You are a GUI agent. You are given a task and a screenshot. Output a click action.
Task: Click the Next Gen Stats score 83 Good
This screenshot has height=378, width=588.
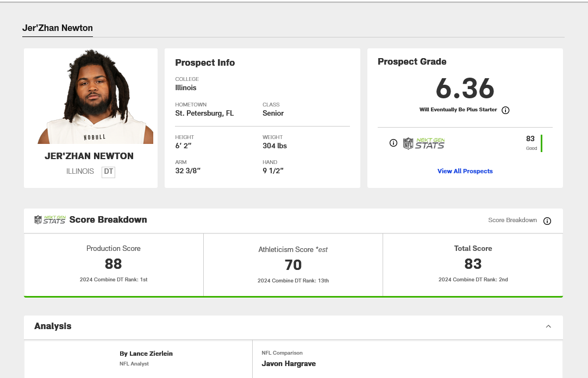point(531,143)
